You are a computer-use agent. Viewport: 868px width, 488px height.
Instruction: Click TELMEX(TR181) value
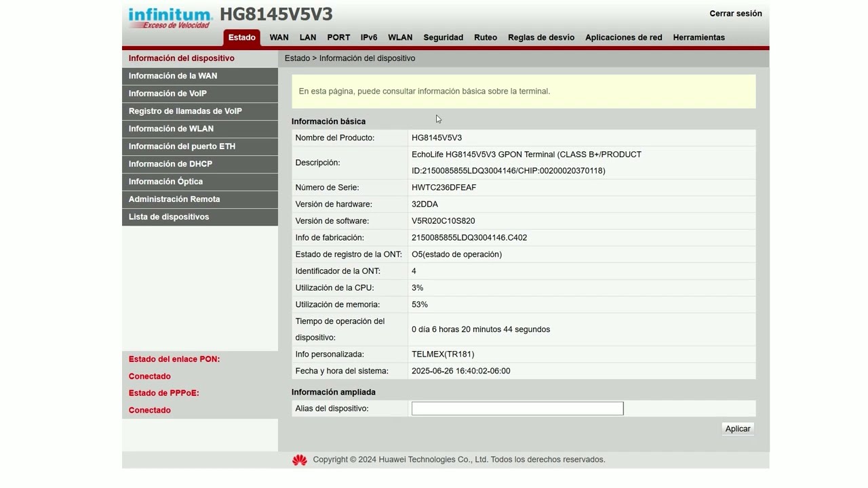443,354
